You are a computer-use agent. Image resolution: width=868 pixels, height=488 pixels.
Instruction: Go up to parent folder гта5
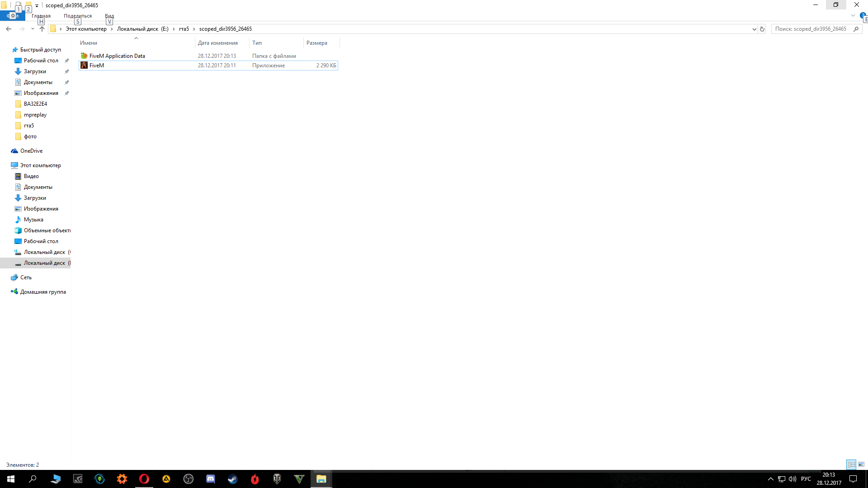click(42, 29)
